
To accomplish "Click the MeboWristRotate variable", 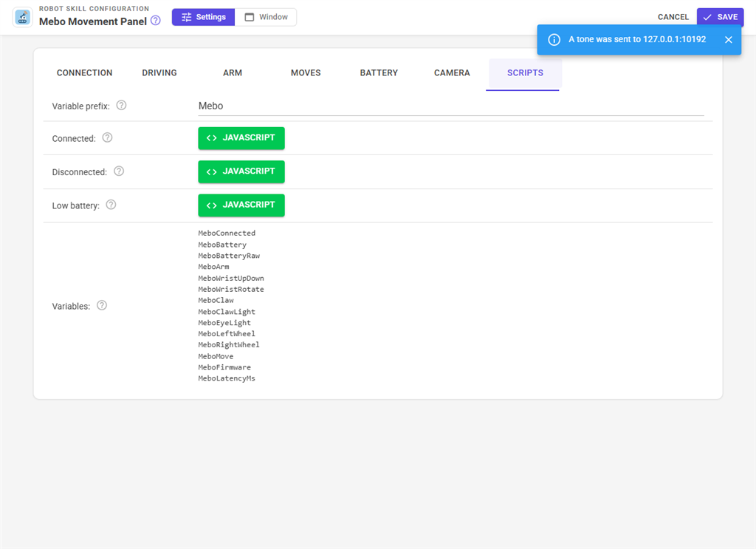I will (x=231, y=289).
